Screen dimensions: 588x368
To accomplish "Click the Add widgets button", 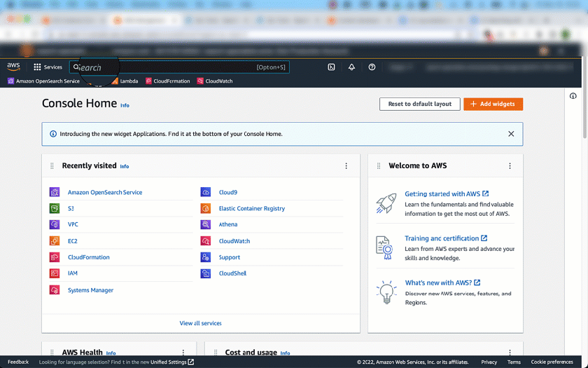I will [x=493, y=104].
